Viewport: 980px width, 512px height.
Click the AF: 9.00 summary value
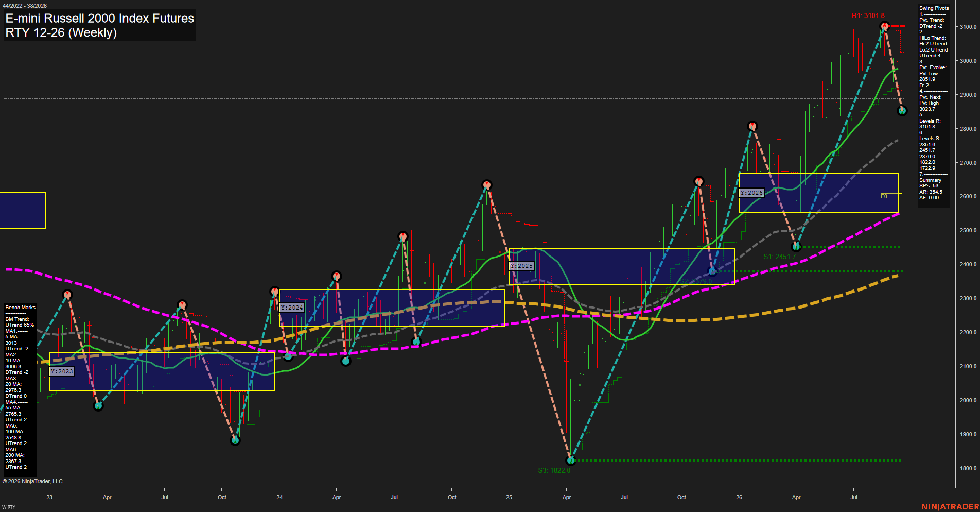[x=929, y=198]
